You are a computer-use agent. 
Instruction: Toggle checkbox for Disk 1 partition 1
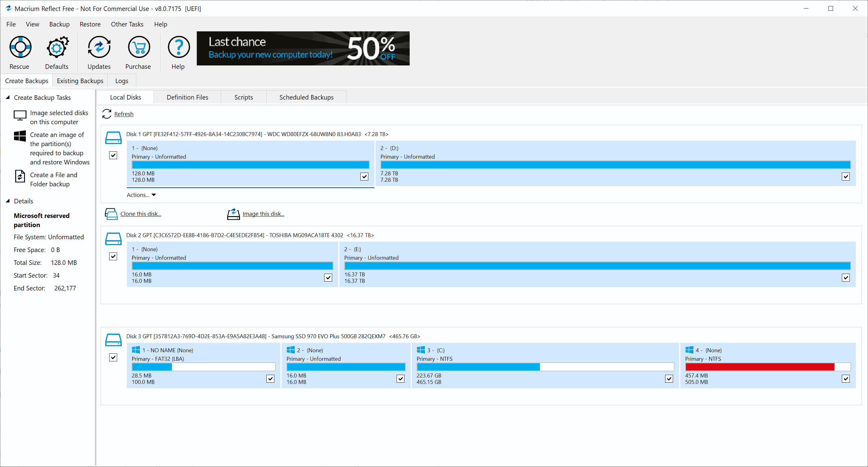coord(364,177)
